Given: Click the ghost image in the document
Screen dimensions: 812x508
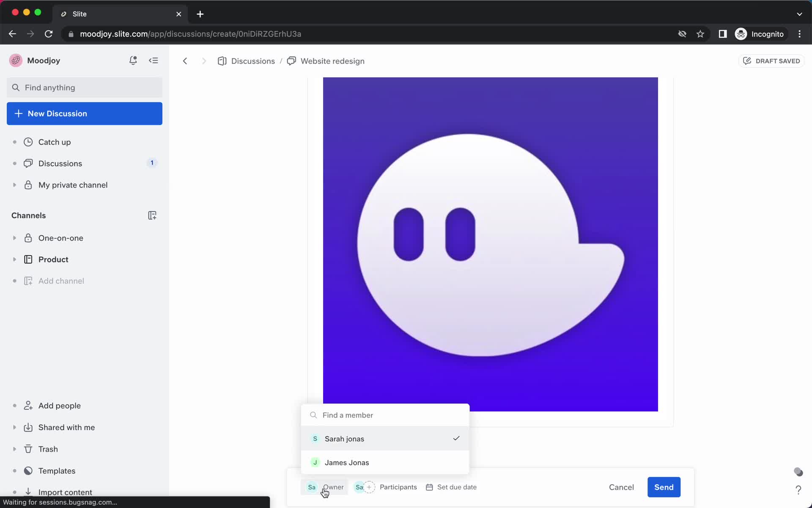Looking at the screenshot, I should (491, 244).
